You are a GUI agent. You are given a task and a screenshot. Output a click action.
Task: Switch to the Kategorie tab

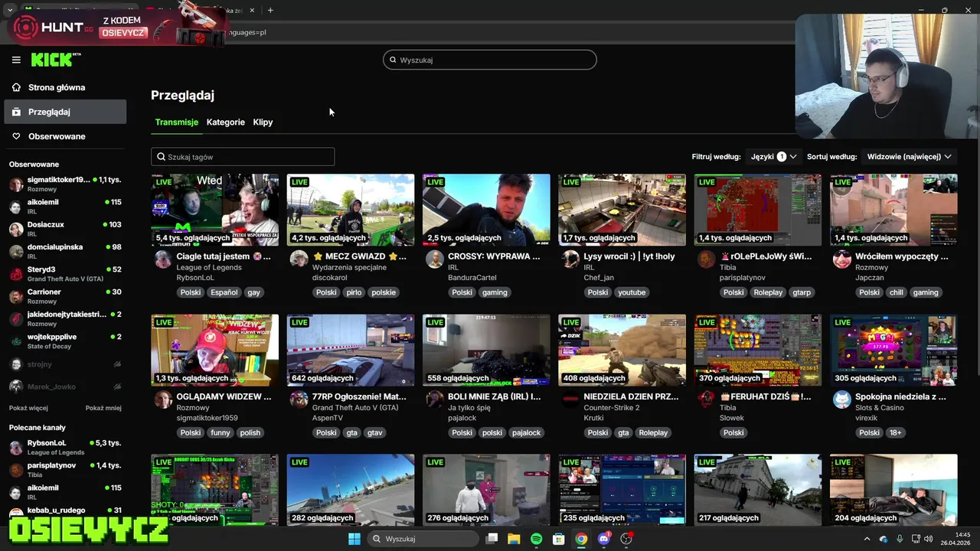[226, 122]
